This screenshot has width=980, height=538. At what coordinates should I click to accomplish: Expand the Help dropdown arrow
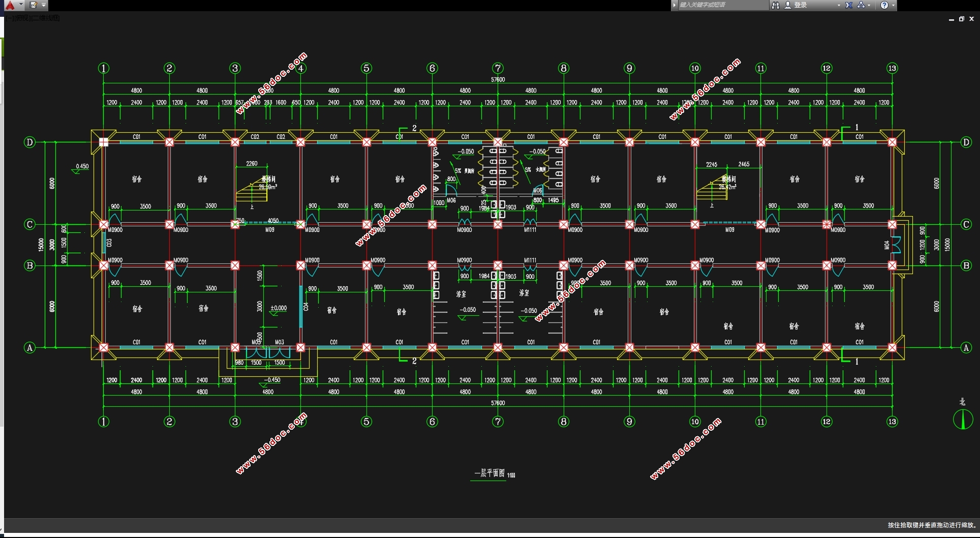click(x=893, y=5)
